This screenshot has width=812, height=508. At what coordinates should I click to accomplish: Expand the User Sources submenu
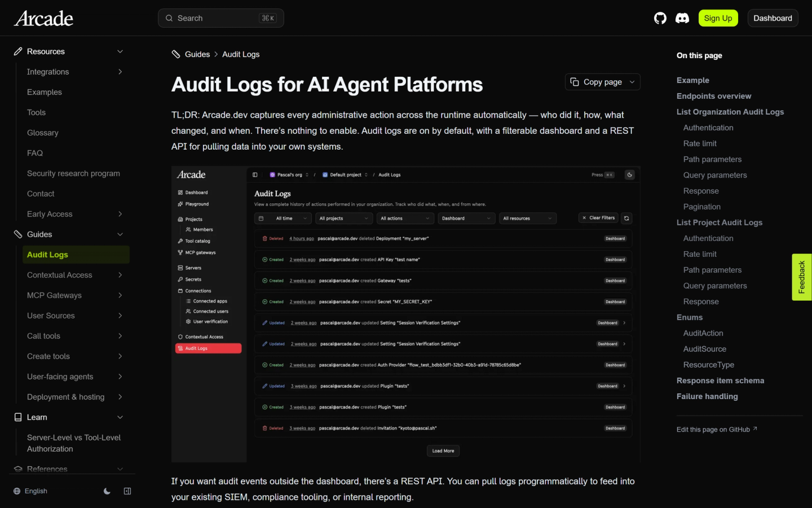click(x=120, y=316)
